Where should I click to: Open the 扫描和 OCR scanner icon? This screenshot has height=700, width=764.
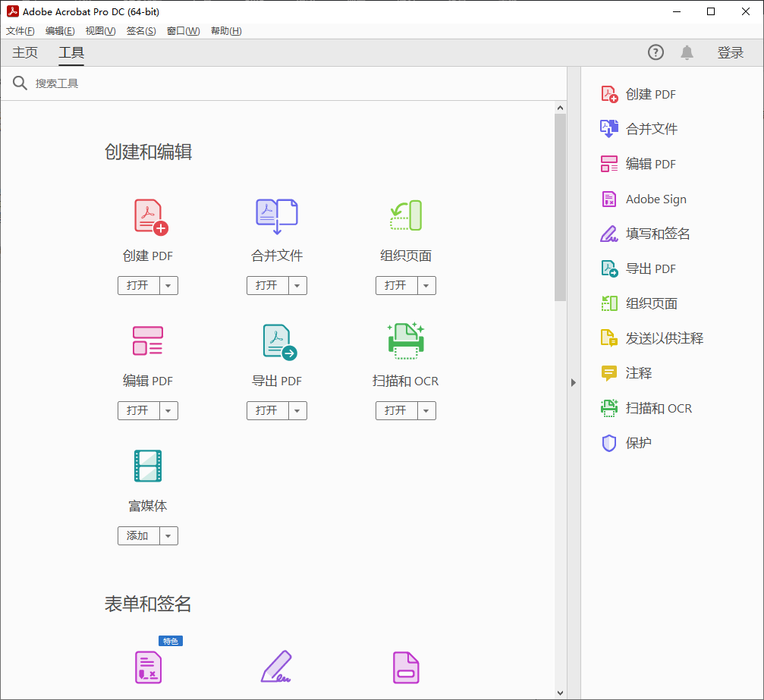coord(406,341)
